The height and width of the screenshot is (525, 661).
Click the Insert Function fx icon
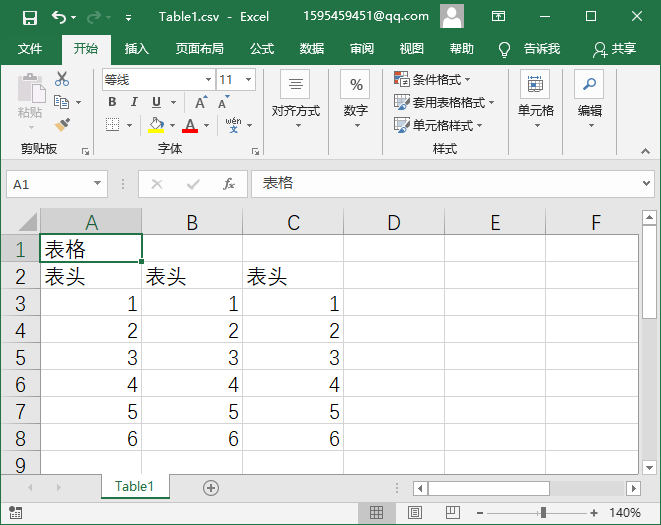[x=228, y=184]
